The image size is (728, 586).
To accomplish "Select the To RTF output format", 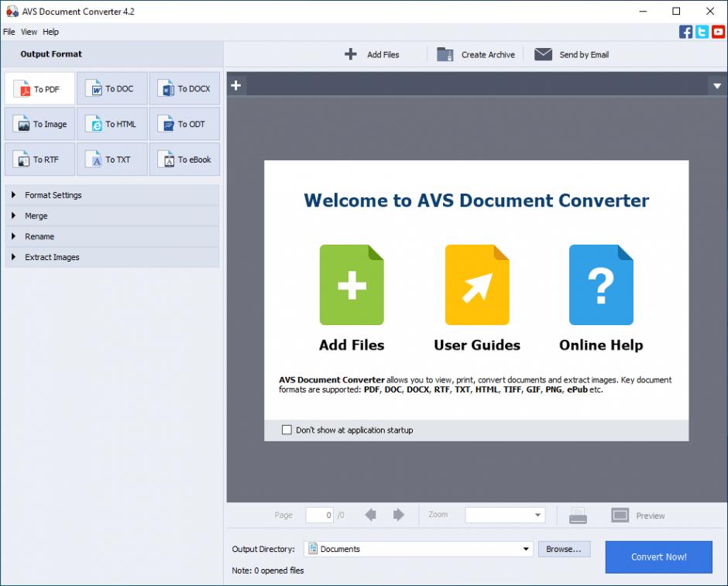I will click(40, 159).
